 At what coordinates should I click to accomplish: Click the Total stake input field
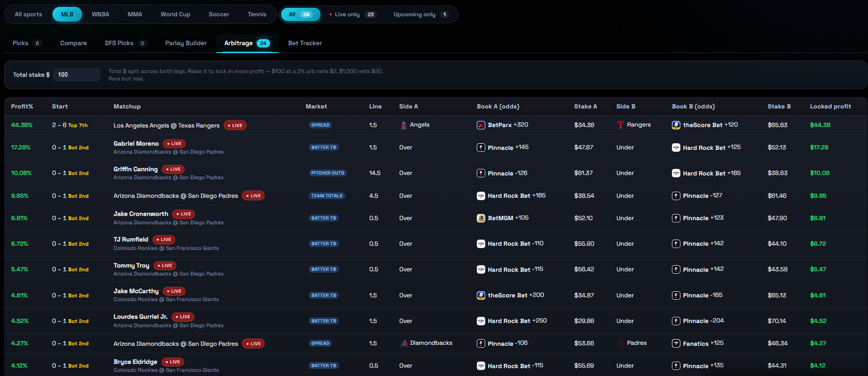click(77, 74)
